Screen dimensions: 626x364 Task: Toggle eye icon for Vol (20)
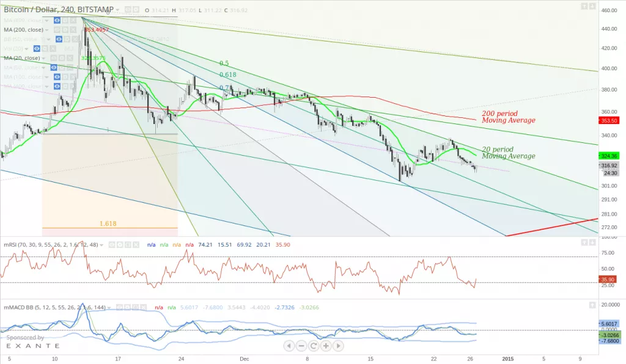tap(37, 48)
